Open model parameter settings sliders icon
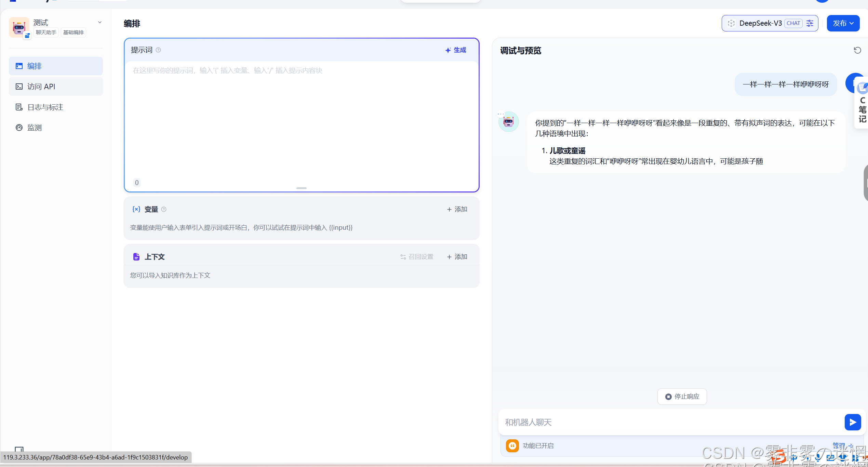 810,23
